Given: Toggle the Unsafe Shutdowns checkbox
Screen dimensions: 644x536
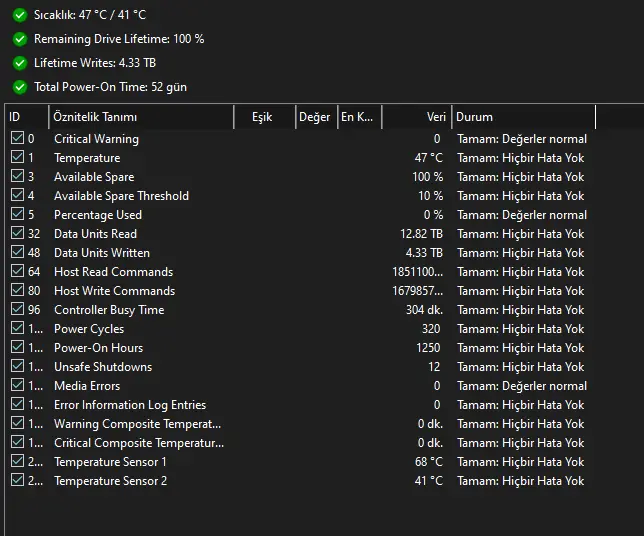Looking at the screenshot, I should tap(17, 366).
